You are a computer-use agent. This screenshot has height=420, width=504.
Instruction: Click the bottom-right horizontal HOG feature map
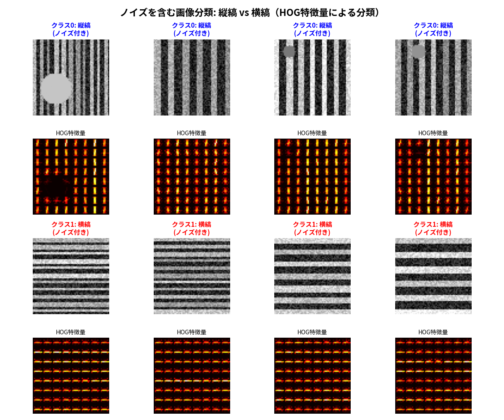[x=433, y=375]
